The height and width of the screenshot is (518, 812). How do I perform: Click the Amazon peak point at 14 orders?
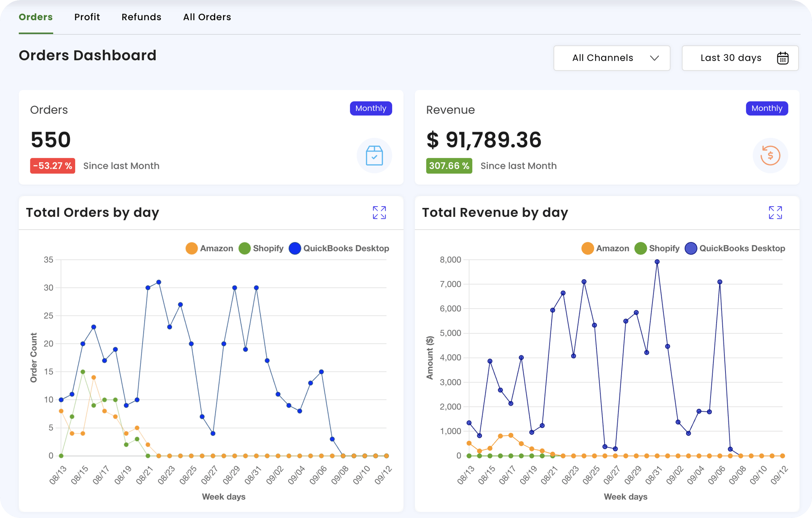(94, 378)
